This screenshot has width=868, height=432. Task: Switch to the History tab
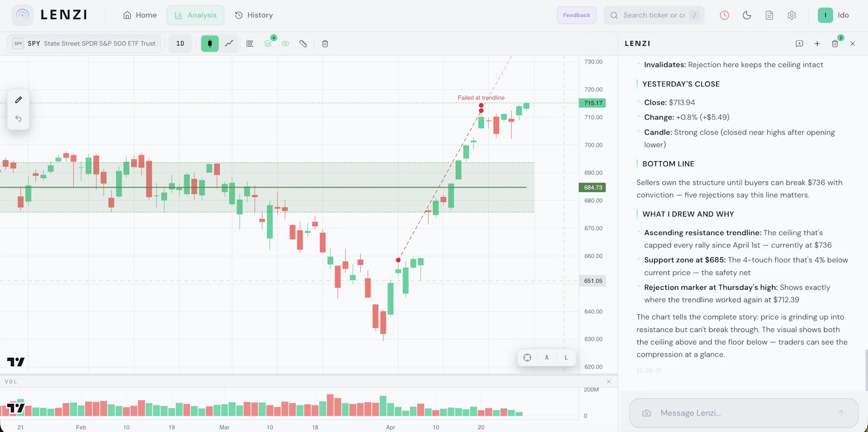coord(253,15)
